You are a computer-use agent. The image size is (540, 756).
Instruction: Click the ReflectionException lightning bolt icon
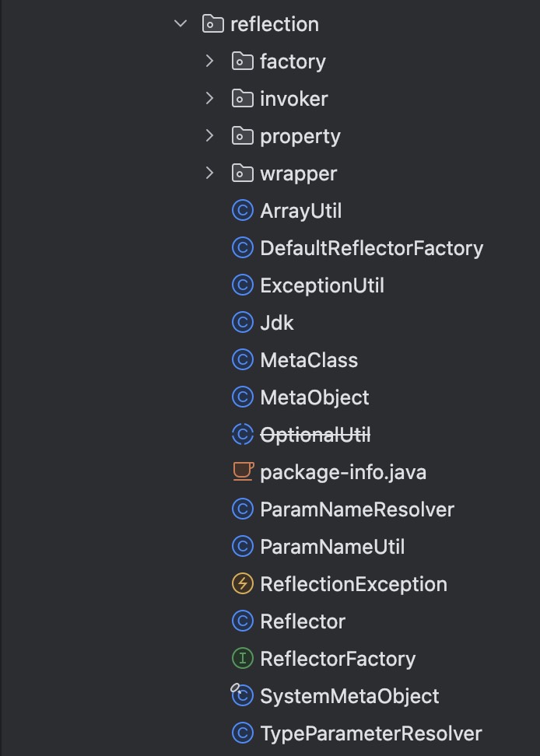click(x=243, y=584)
